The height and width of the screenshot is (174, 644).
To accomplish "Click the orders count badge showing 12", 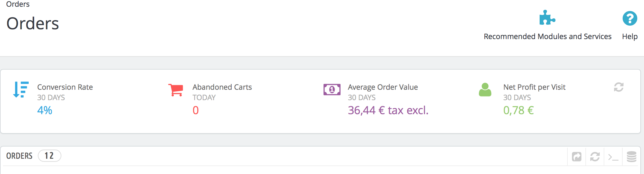I will click(x=49, y=156).
